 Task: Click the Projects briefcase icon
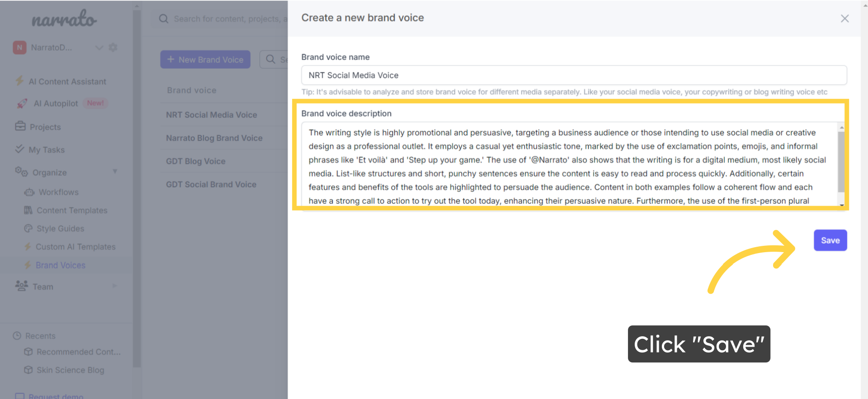coord(20,126)
